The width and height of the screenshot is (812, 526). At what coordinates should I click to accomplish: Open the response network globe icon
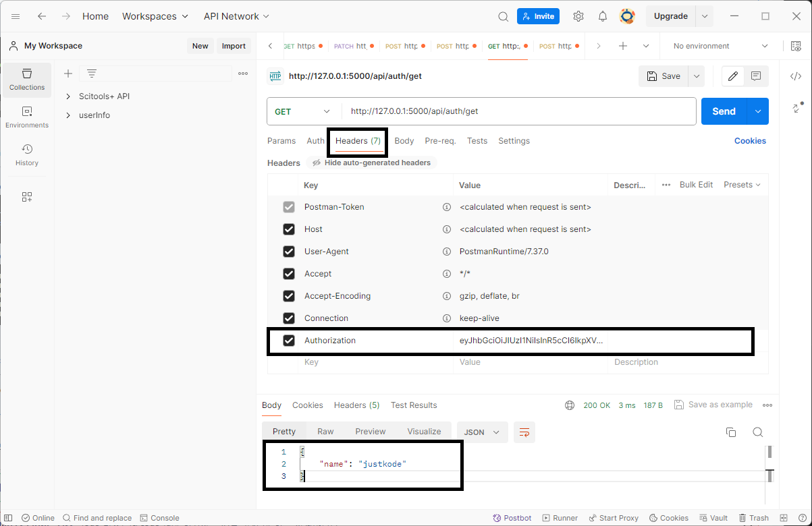click(x=570, y=405)
